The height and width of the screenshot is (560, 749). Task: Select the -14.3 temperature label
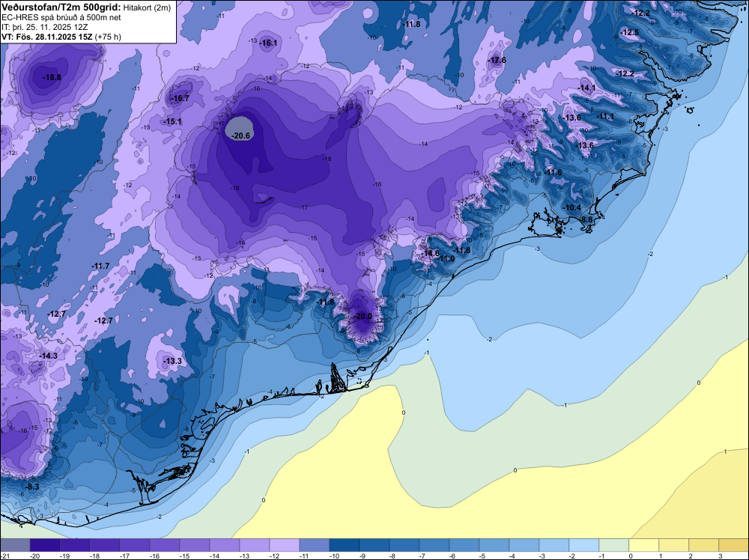pos(48,356)
